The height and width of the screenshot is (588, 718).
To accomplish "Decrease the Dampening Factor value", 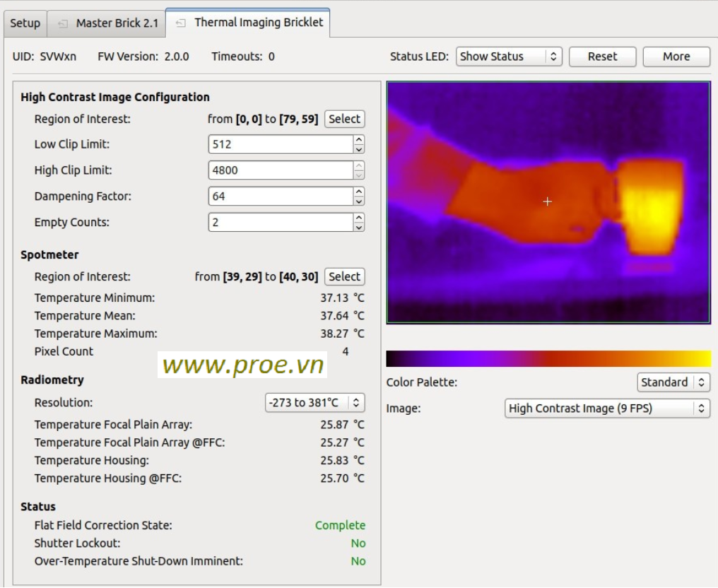I will 359,201.
